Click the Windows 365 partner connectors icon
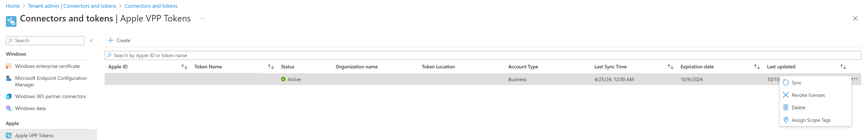The width and height of the screenshot is (868, 140). click(9, 96)
